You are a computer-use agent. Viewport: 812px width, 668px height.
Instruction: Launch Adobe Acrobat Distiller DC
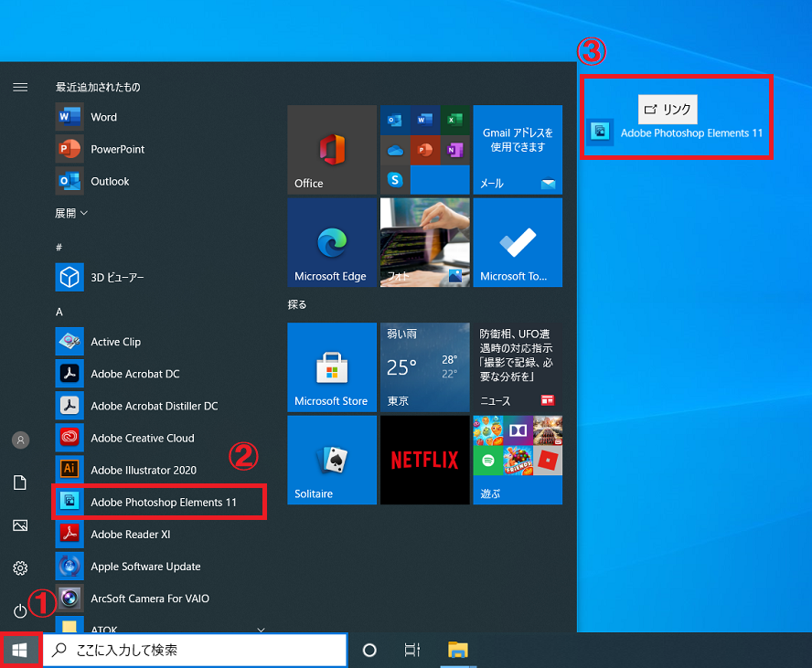point(161,406)
